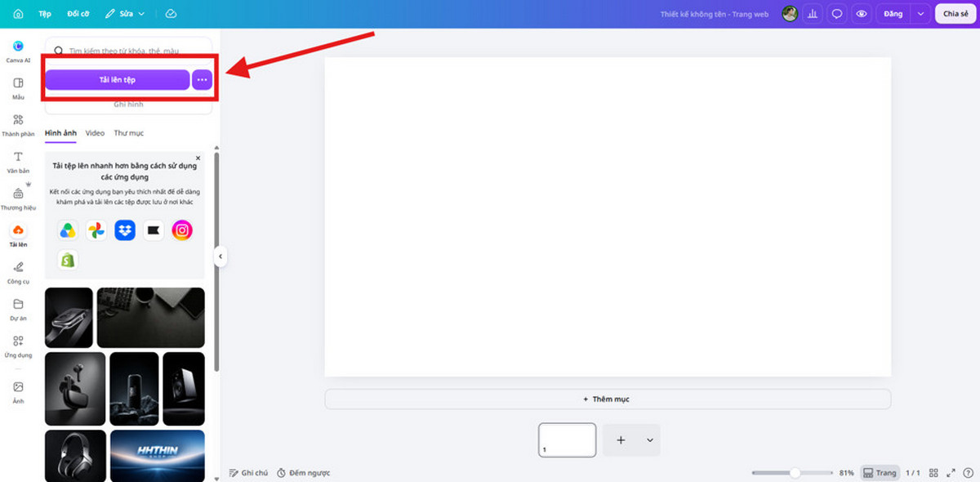Connect the Google Drive app icon
This screenshot has height=482, width=980.
(x=68, y=230)
